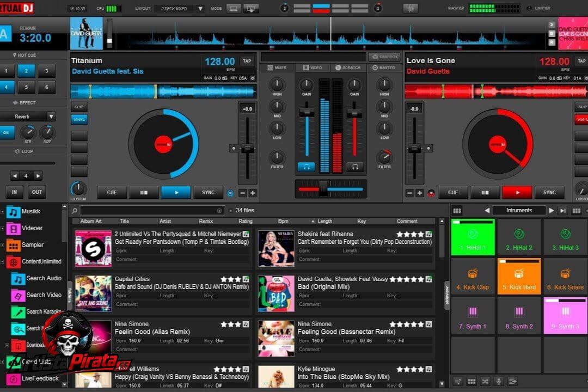Image resolution: width=588 pixels, height=392 pixels.
Task: Switch to the MASTER tab
Action: [384, 68]
